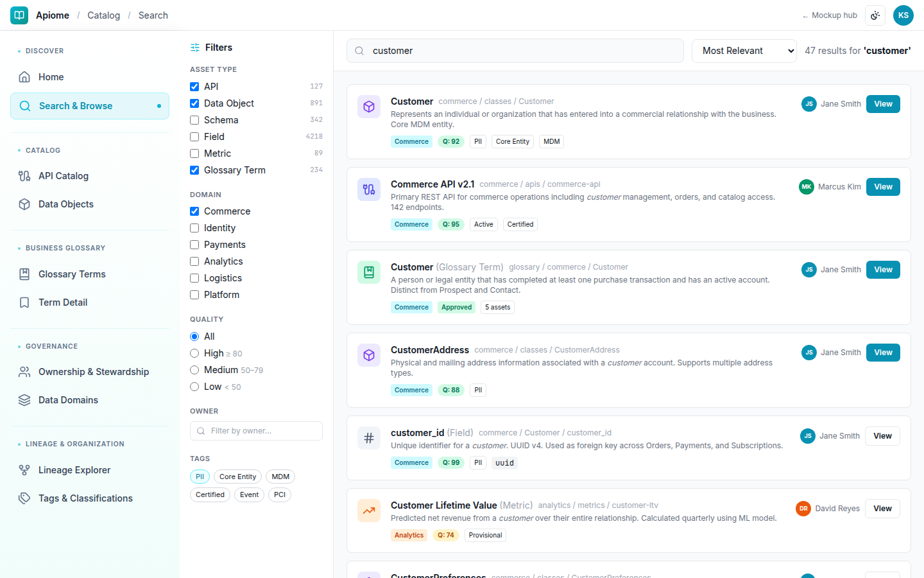The width and height of the screenshot is (924, 578).
Task: Uncheck the Commerce domain checkbox
Action: tap(194, 211)
